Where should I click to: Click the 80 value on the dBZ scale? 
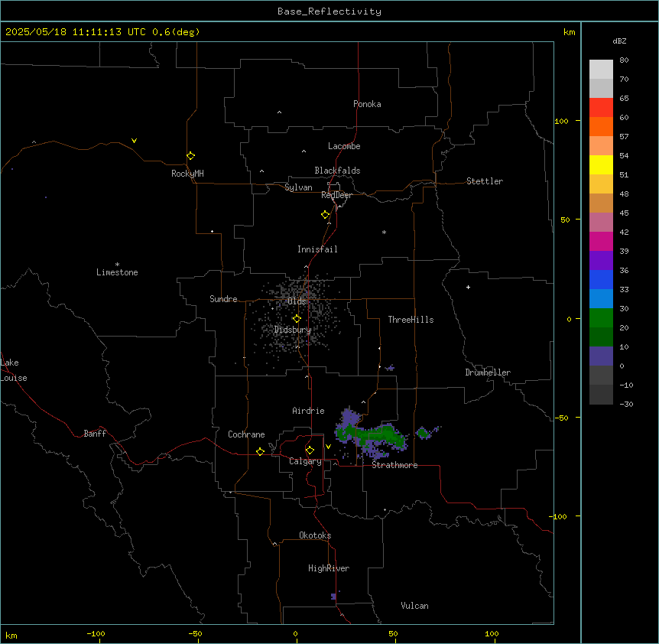[624, 60]
